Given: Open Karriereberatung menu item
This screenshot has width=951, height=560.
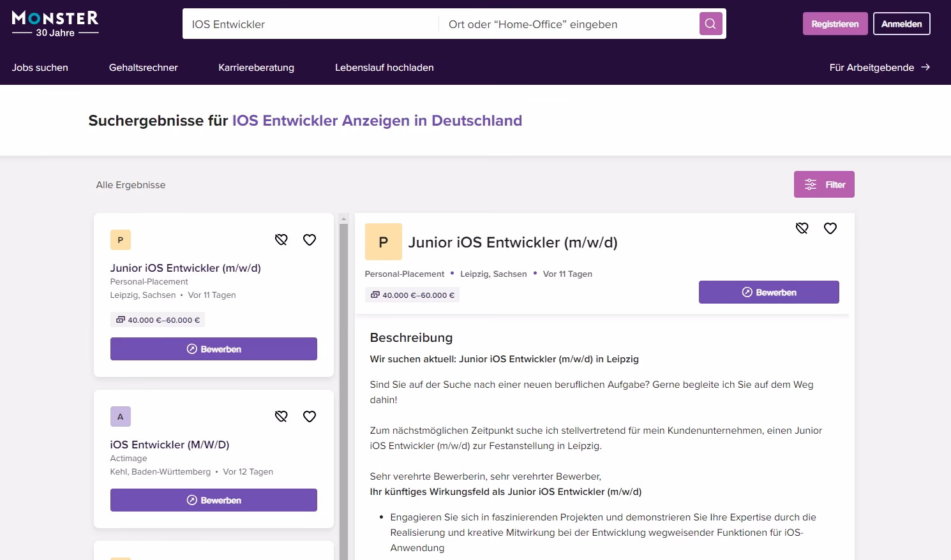Looking at the screenshot, I should pyautogui.click(x=257, y=68).
